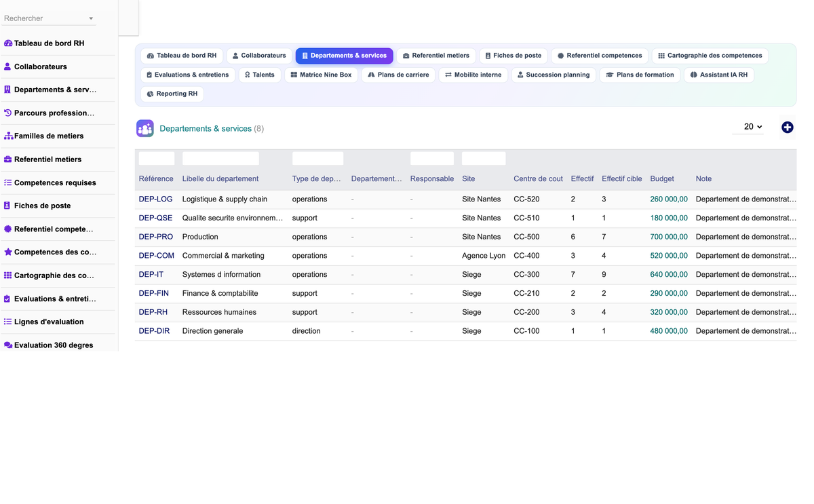814x504 pixels.
Task: Open the Referentiel competences tab
Action: pyautogui.click(x=600, y=56)
